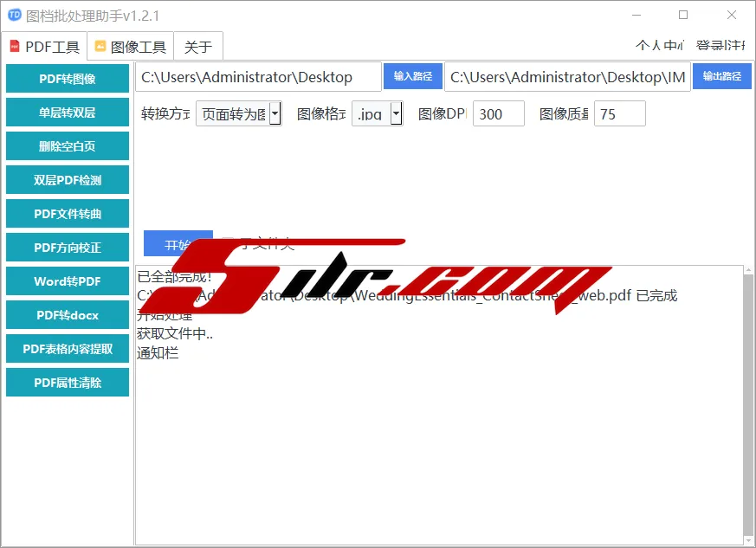Open the 关于 tab
This screenshot has height=548, width=756.
[x=198, y=47]
